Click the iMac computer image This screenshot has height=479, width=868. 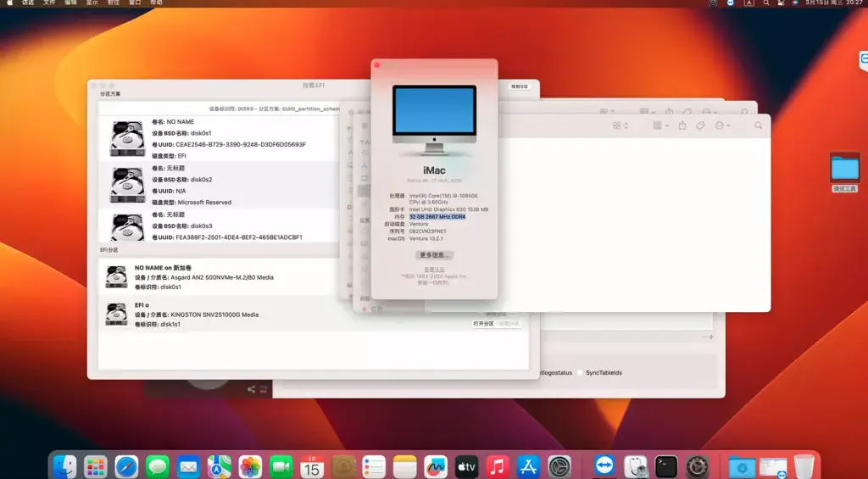pos(434,120)
